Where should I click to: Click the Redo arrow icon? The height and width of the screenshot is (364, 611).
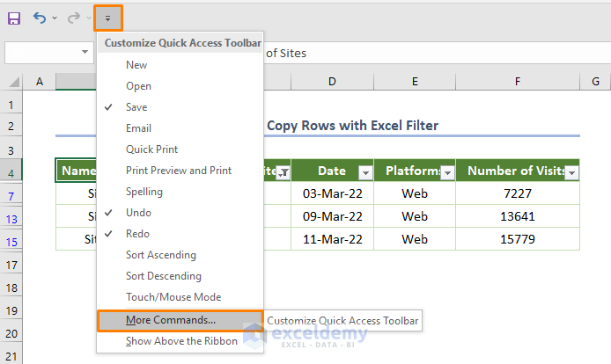74,18
